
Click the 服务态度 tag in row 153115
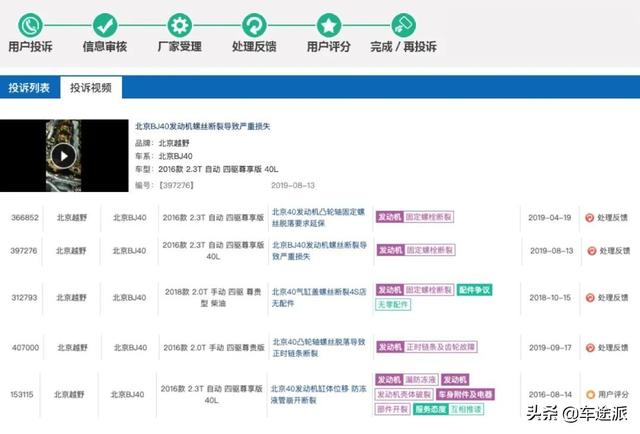pyautogui.click(x=431, y=409)
